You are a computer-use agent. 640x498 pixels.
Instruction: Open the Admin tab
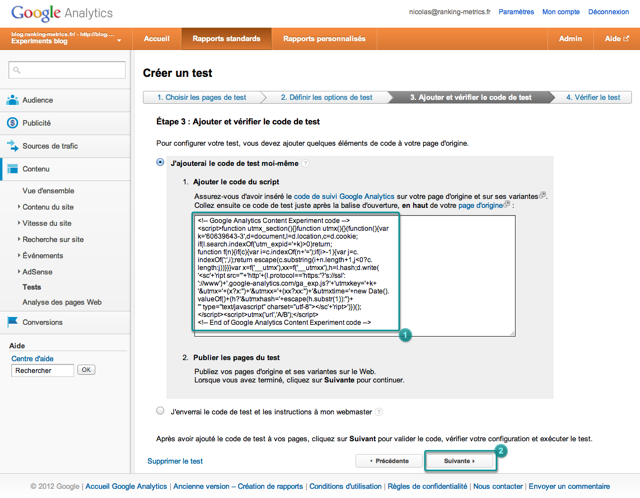coord(570,38)
